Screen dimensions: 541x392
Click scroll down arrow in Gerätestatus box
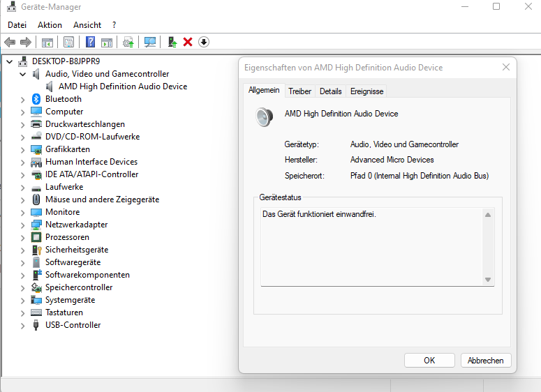487,280
